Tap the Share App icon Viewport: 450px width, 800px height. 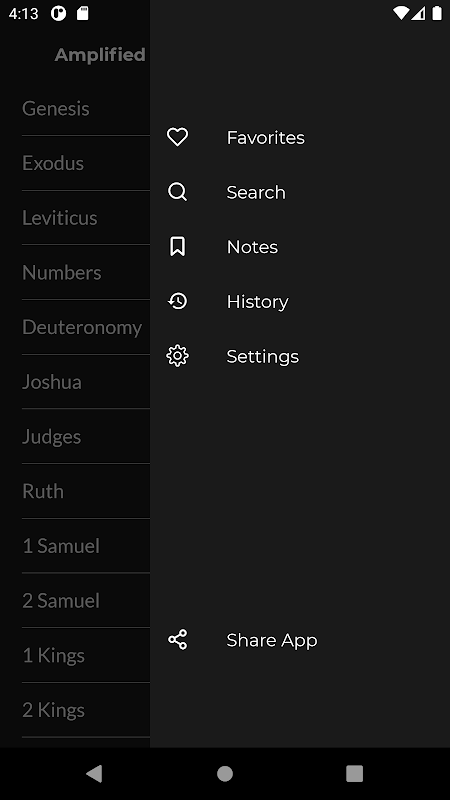coord(178,640)
